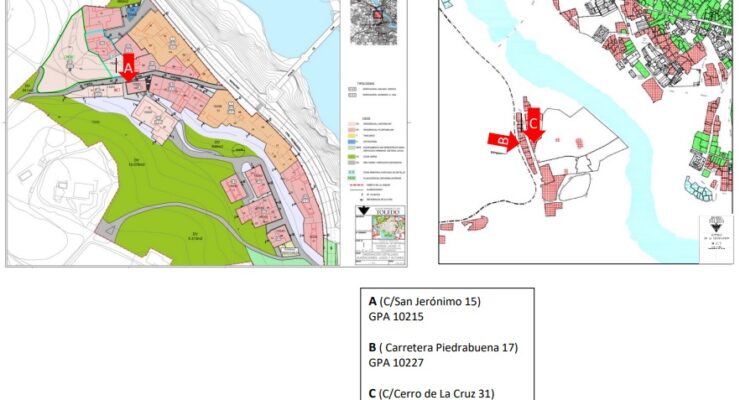740x400 pixels.
Task: Open the location inset thumbnail on left map
Action: pos(372,22)
